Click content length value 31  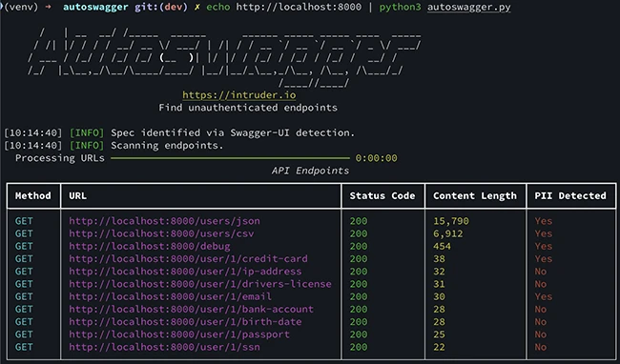click(439, 284)
